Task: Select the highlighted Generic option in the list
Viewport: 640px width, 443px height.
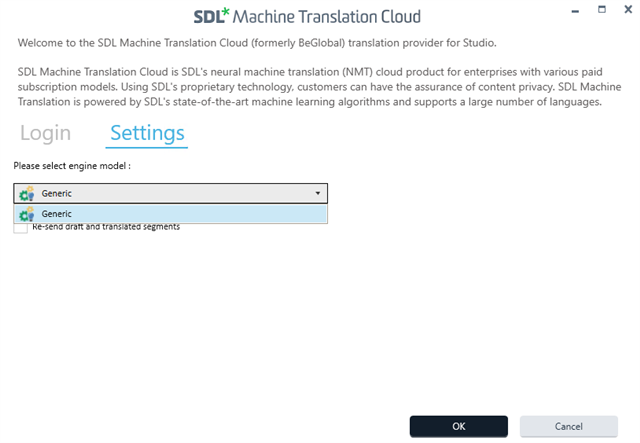Action: 171,214
